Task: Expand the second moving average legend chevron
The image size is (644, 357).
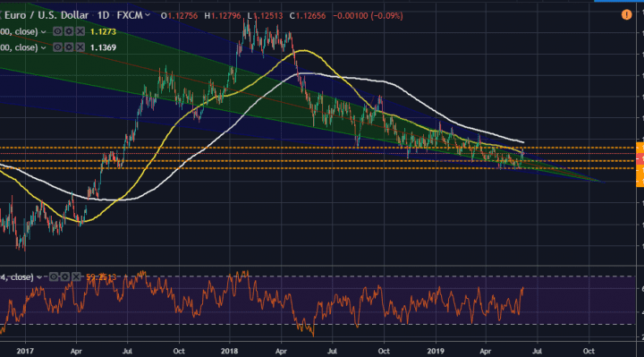Action: (43, 47)
